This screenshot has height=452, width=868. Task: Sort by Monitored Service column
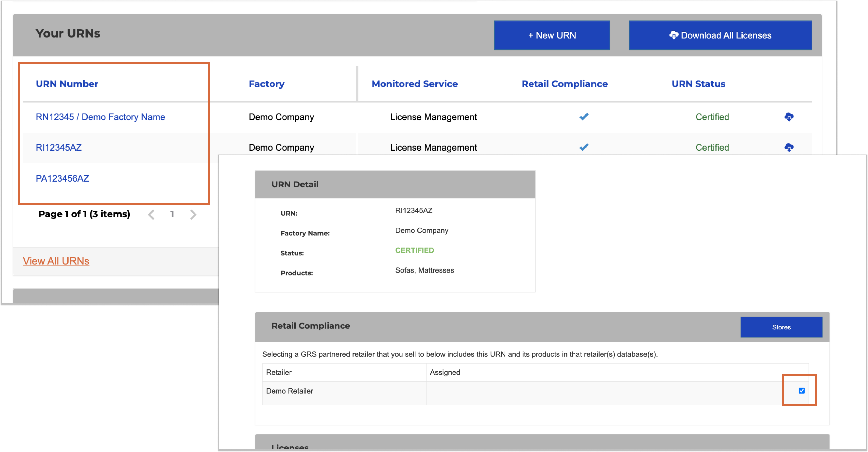pyautogui.click(x=414, y=84)
